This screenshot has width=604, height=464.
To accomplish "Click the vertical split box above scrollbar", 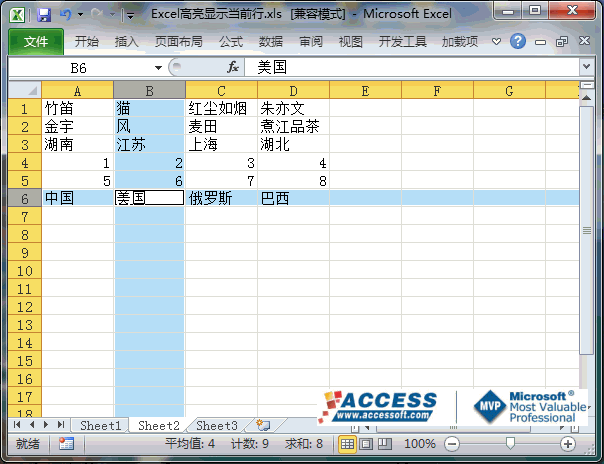I will (587, 85).
